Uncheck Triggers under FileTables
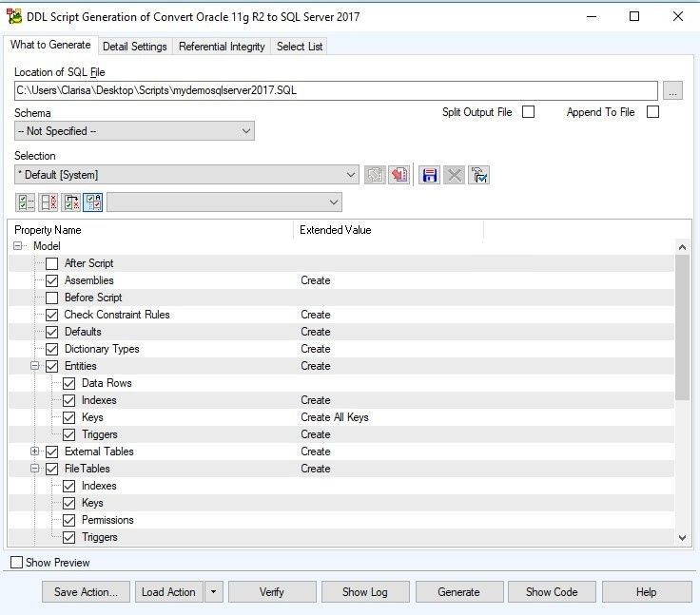The width and height of the screenshot is (700, 615). 68,537
